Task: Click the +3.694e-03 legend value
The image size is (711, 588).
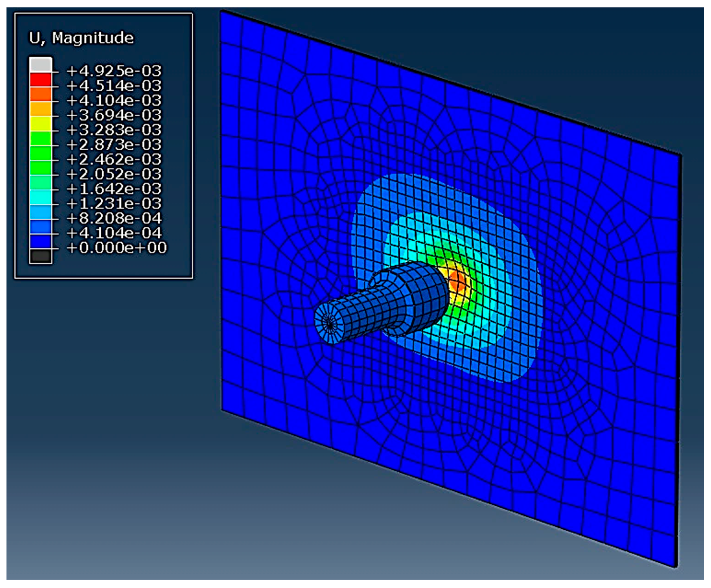Action: point(114,115)
